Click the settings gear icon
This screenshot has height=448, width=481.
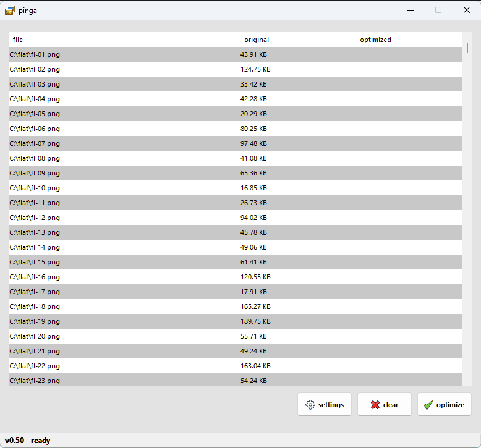[310, 405]
